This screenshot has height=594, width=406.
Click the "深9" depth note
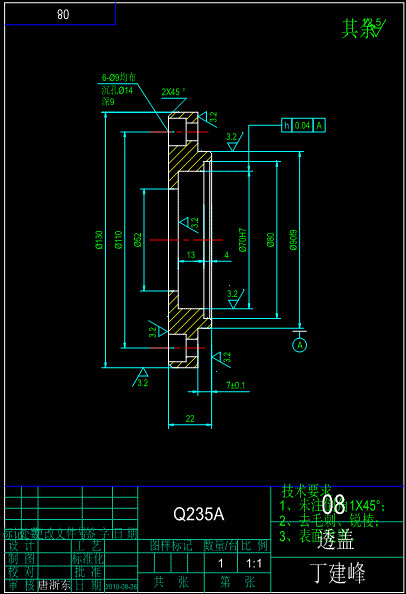(108, 102)
